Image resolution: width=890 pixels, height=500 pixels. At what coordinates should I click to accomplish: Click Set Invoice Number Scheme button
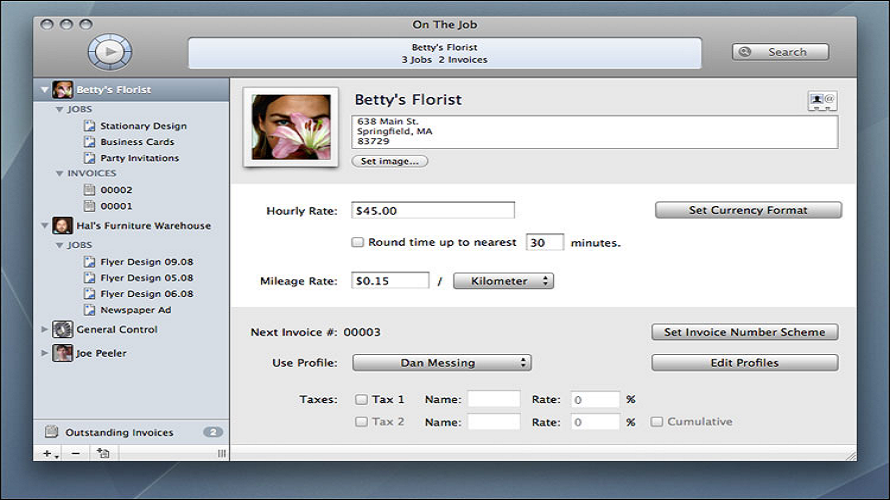745,332
